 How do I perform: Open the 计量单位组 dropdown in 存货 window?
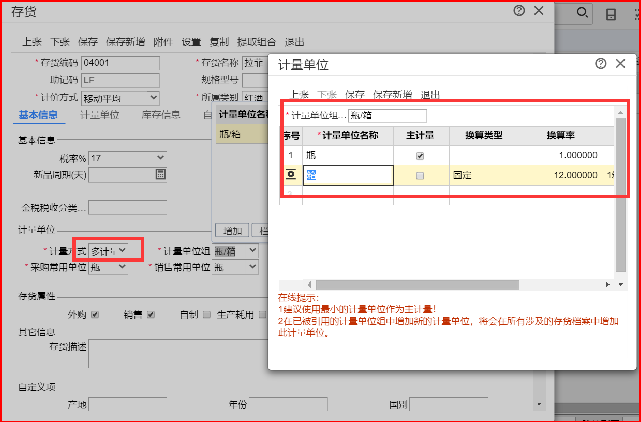(x=236, y=251)
